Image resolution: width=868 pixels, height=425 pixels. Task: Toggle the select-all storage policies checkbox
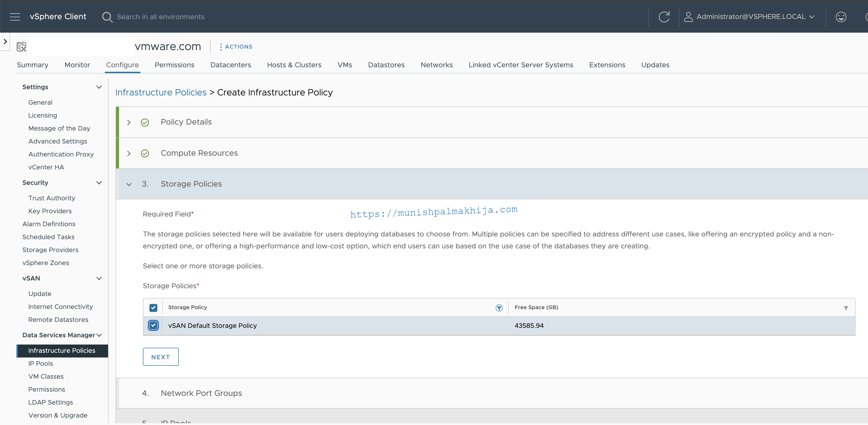[153, 307]
